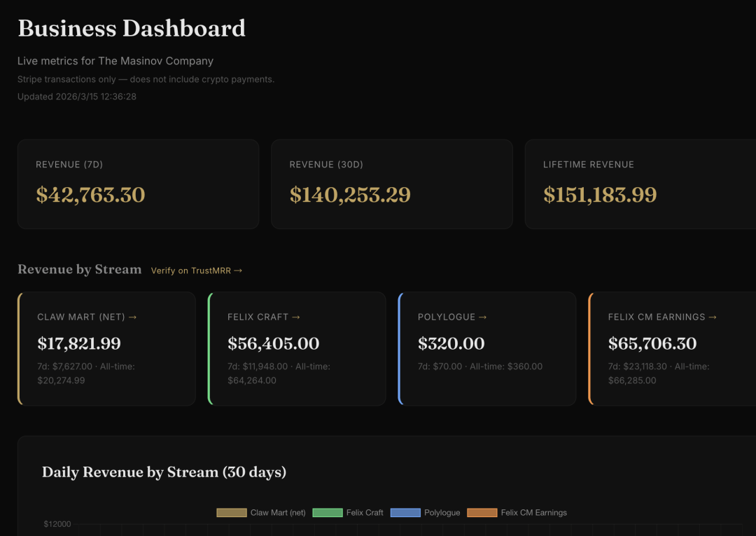Click the $17,821.99 Claw Mart amount
This screenshot has width=756, height=536.
click(x=79, y=344)
